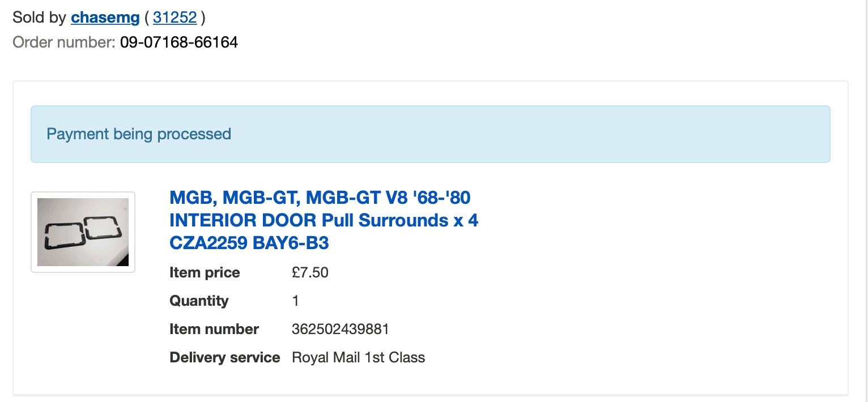
Task: Click the Sold by label
Action: 40,18
